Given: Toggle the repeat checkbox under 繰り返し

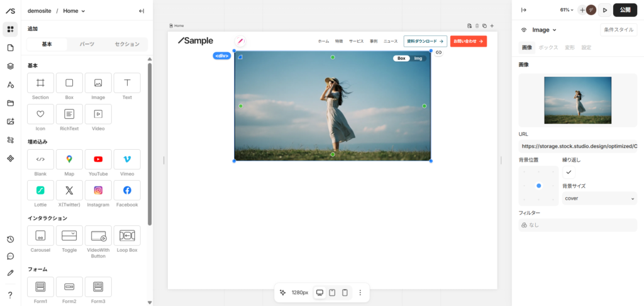Looking at the screenshot, I should (569, 172).
